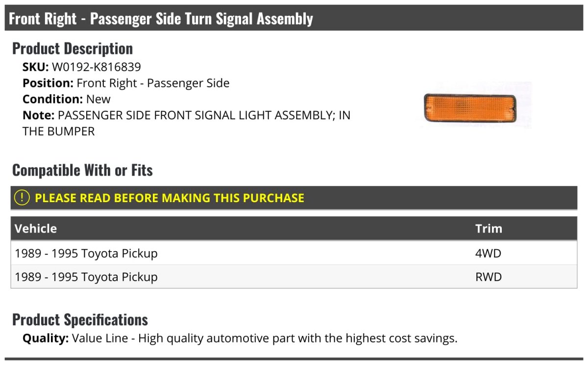
Task: Click the Quality label in specifications
Action: click(x=46, y=339)
